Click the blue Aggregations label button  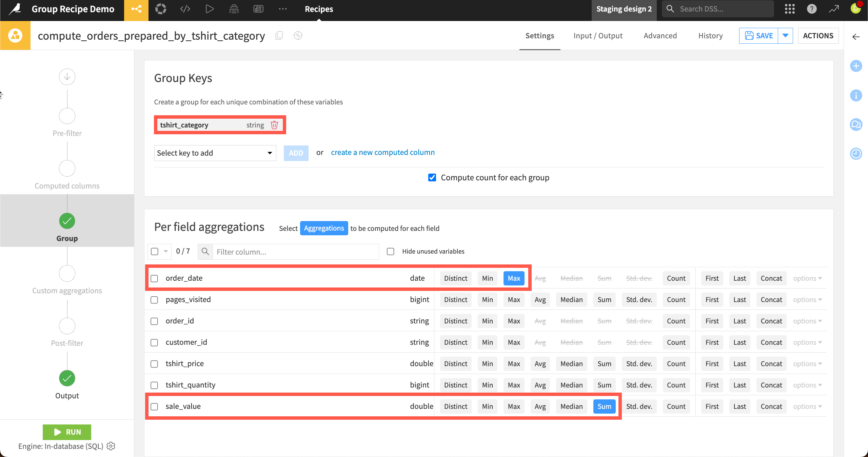(324, 228)
